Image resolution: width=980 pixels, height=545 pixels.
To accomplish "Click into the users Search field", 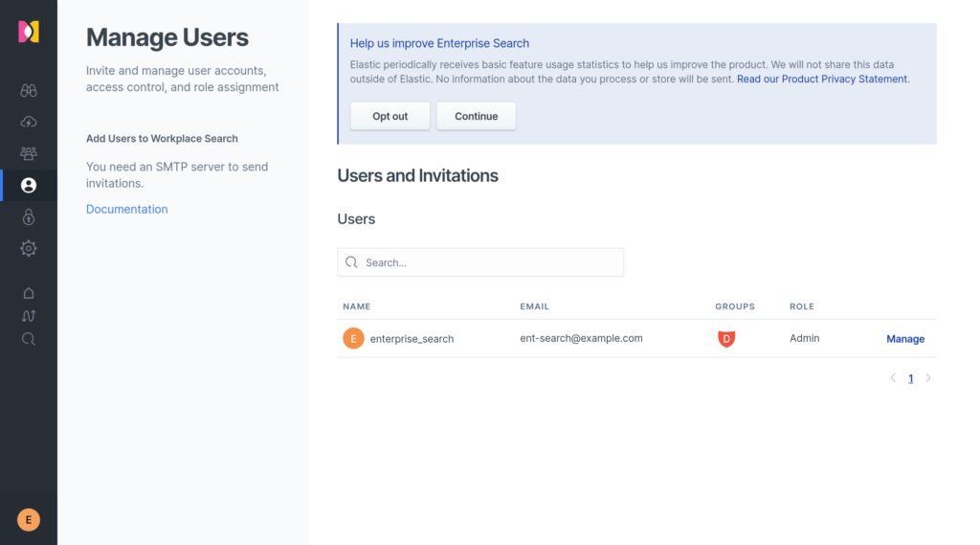I will click(x=488, y=262).
